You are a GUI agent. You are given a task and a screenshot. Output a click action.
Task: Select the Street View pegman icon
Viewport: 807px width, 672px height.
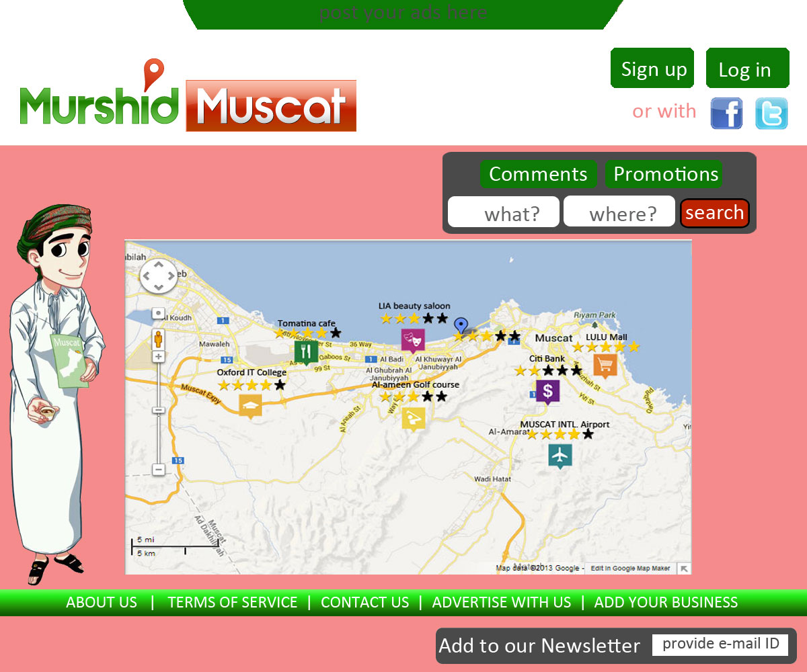tap(158, 339)
